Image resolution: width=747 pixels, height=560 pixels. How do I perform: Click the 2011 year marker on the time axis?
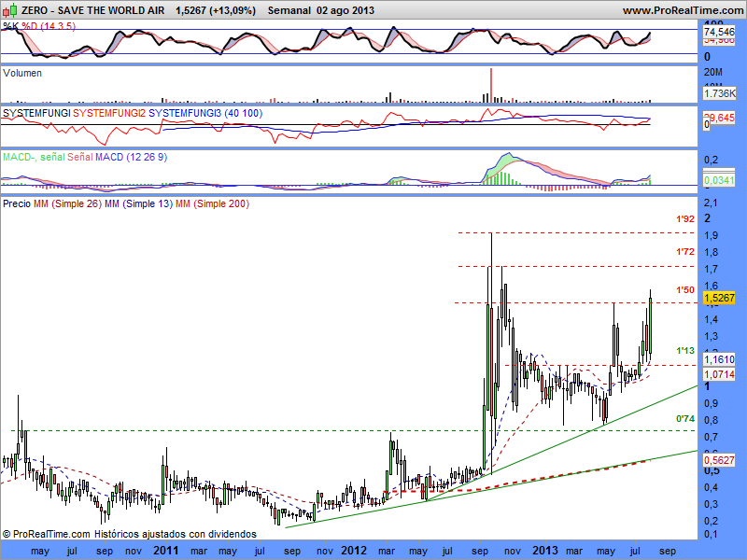[166, 551]
